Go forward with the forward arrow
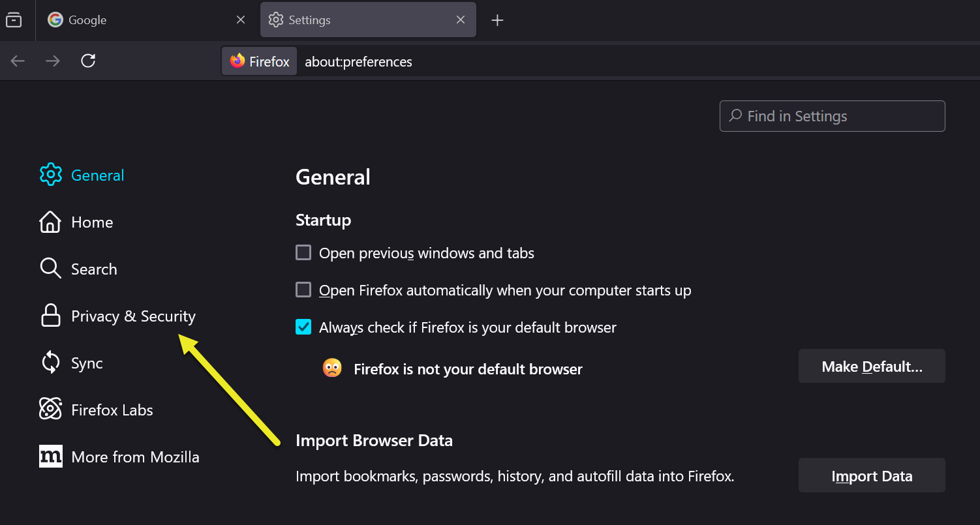 coord(53,61)
